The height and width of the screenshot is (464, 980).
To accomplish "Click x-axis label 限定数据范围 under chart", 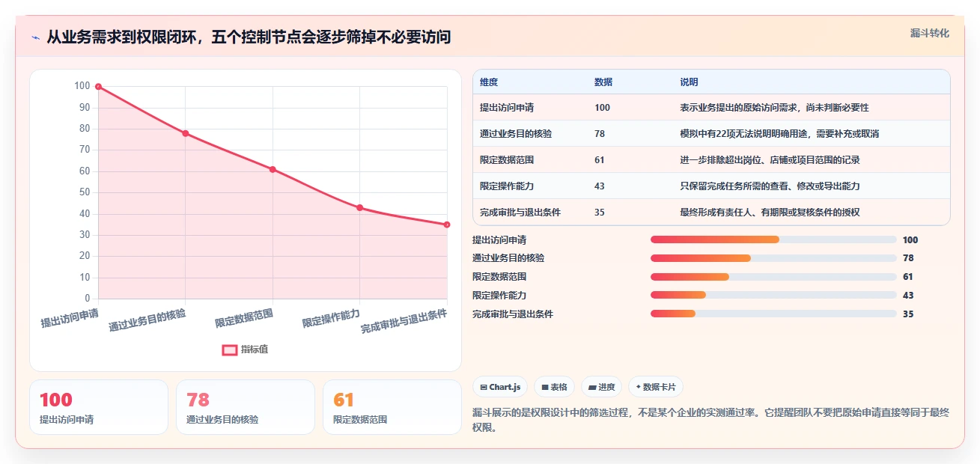I will click(244, 318).
